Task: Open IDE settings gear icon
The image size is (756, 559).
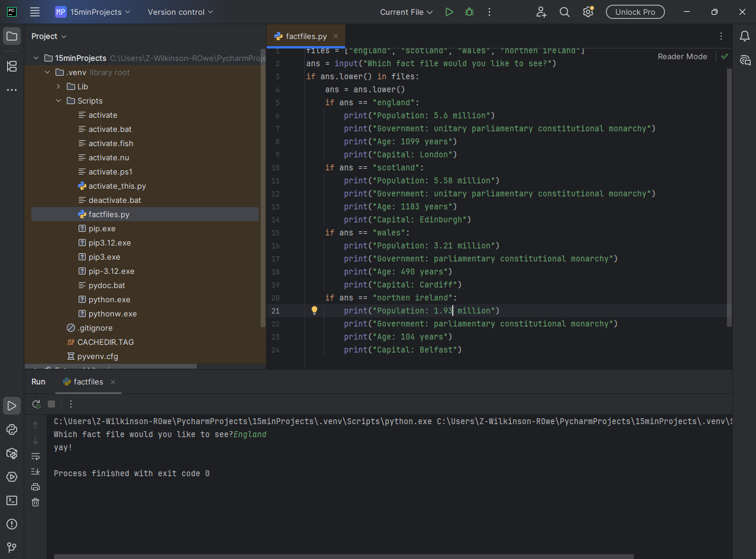Action: tap(588, 12)
